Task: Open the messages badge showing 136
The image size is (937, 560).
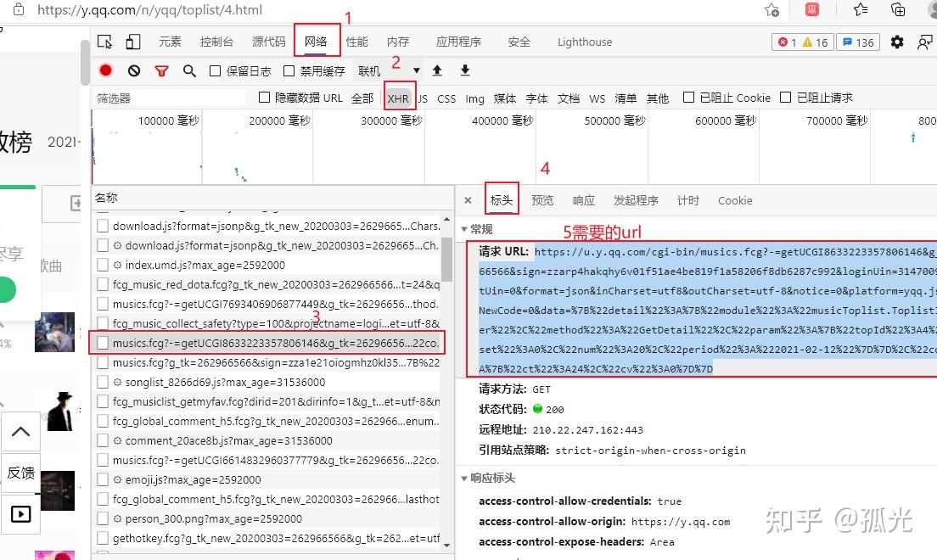Action: click(x=858, y=42)
